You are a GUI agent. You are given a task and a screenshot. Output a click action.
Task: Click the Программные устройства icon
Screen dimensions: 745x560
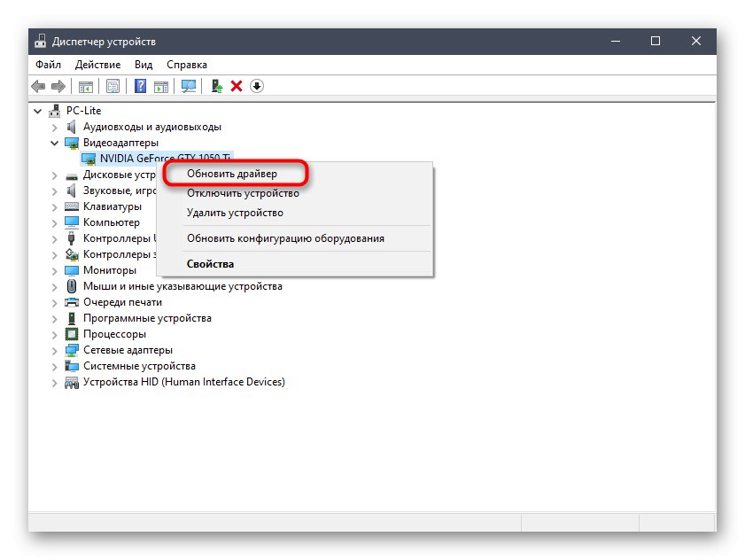pos(72,318)
